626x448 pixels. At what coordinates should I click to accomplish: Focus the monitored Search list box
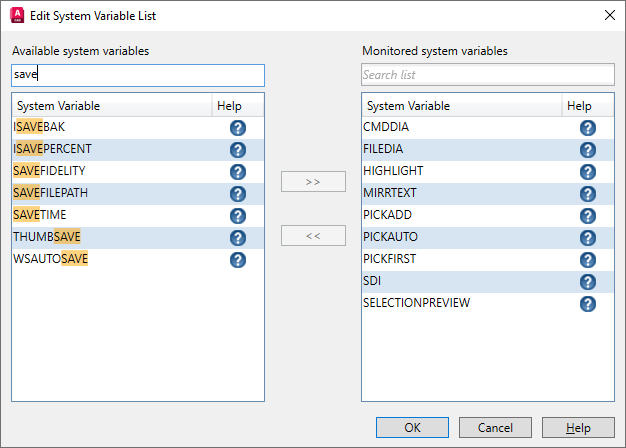click(488, 75)
